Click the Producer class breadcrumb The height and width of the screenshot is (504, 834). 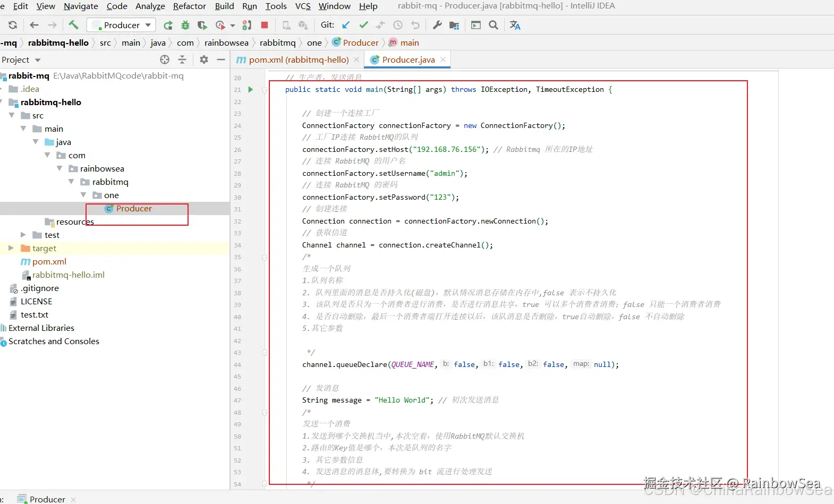[x=355, y=42]
